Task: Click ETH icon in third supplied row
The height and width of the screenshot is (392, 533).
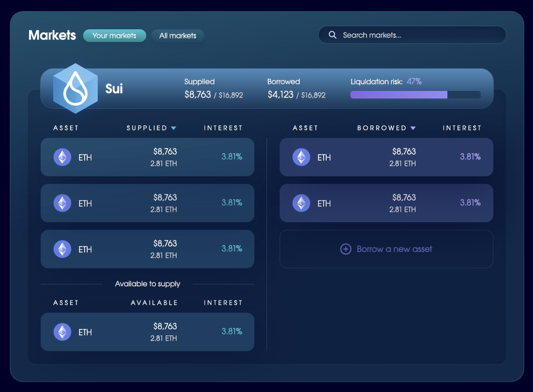Action: [62, 249]
